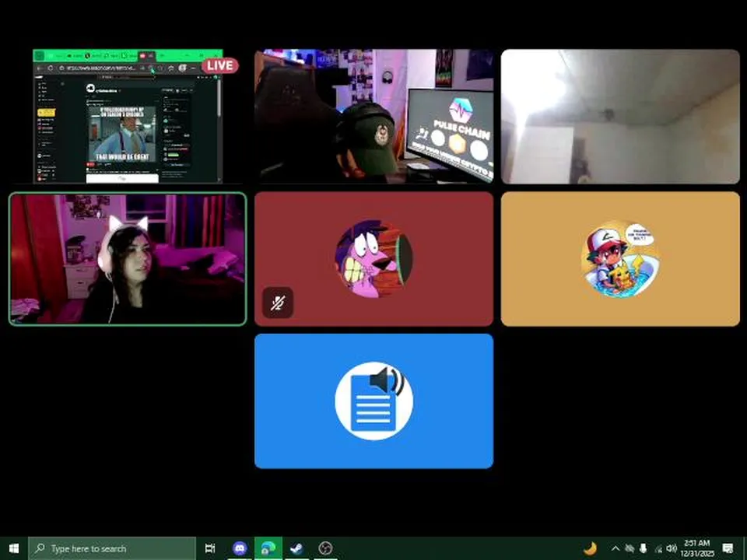Click the Ash and Pikachu avatar
Image resolution: width=747 pixels, height=560 pixels.
pos(620,259)
